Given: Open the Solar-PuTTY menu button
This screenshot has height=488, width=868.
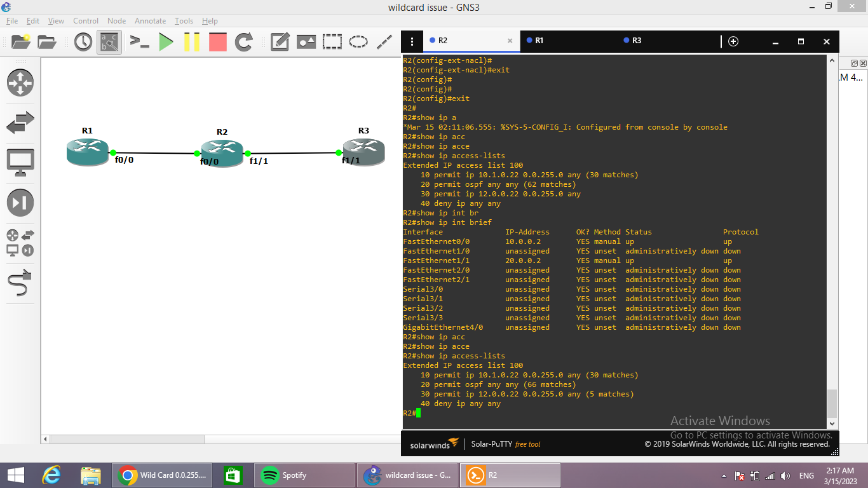Looking at the screenshot, I should 412,41.
